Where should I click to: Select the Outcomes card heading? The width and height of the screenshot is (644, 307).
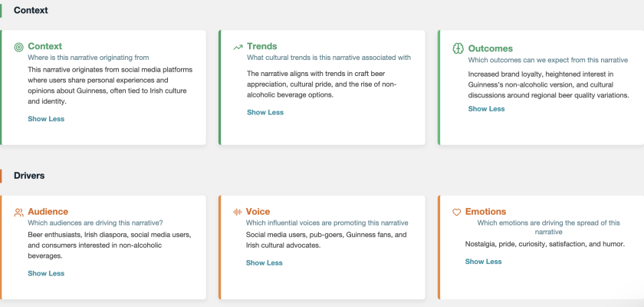click(490, 48)
